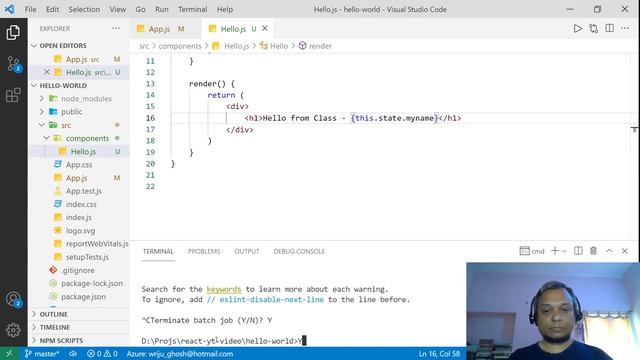Open the File menu

[x=31, y=9]
